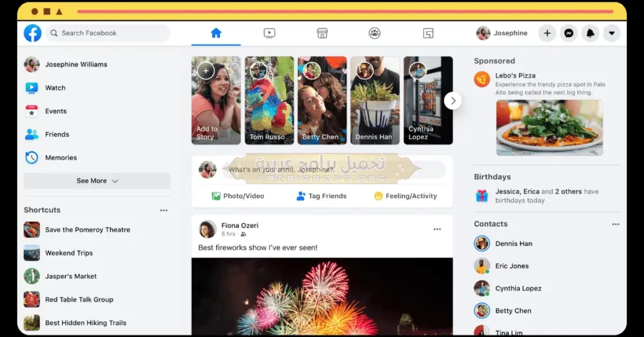Click the Add to Story card
The width and height of the screenshot is (644, 337).
pos(216,101)
